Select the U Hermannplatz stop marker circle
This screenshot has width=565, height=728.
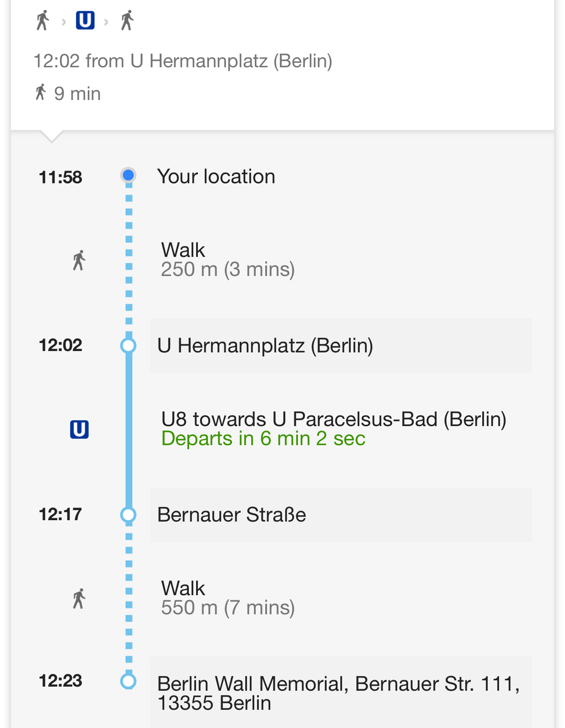[129, 346]
